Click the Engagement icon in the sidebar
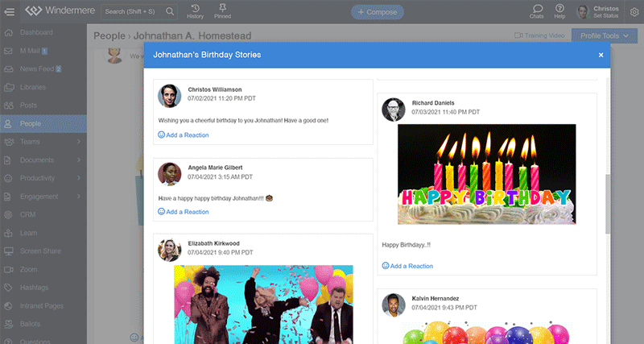This screenshot has width=644, height=344. 7,197
